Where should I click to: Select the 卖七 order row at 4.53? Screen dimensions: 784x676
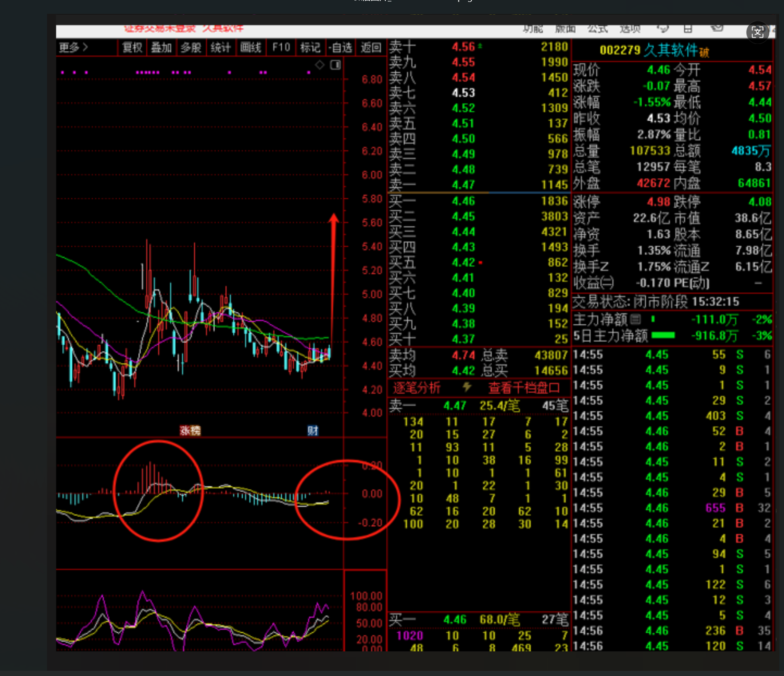(478, 93)
